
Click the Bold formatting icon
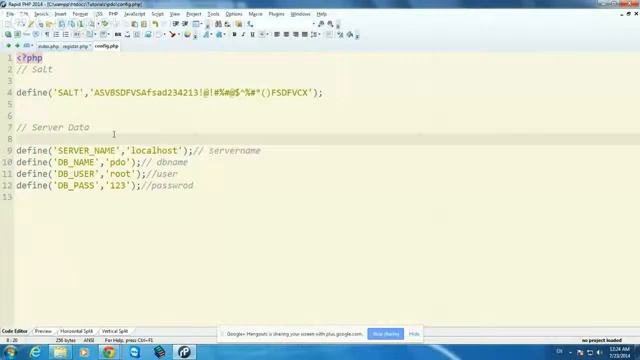click(234, 35)
